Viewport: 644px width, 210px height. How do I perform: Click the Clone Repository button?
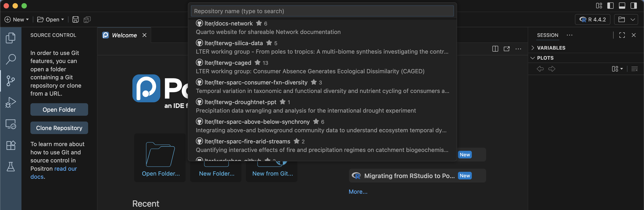[59, 128]
